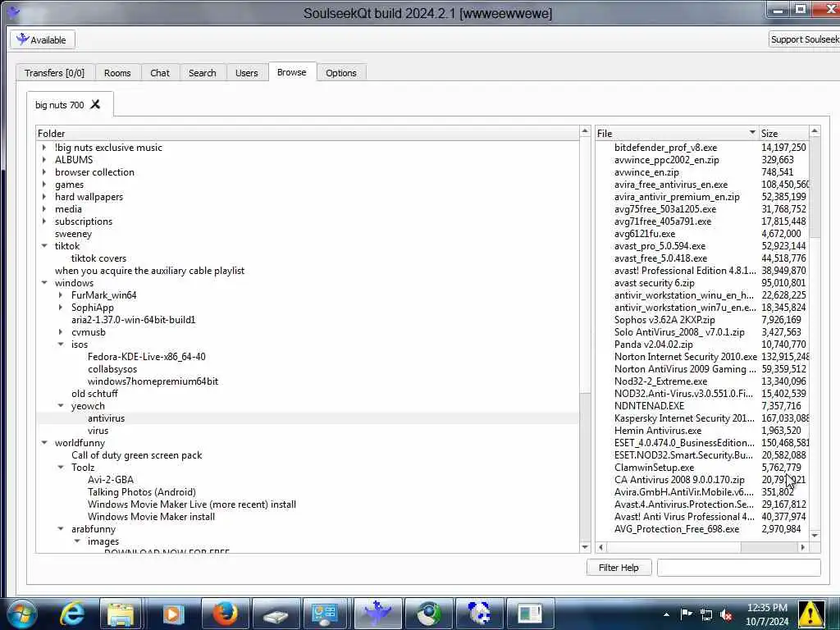
Task: Open the disk drive utility taskbar icon
Action: [276, 615]
